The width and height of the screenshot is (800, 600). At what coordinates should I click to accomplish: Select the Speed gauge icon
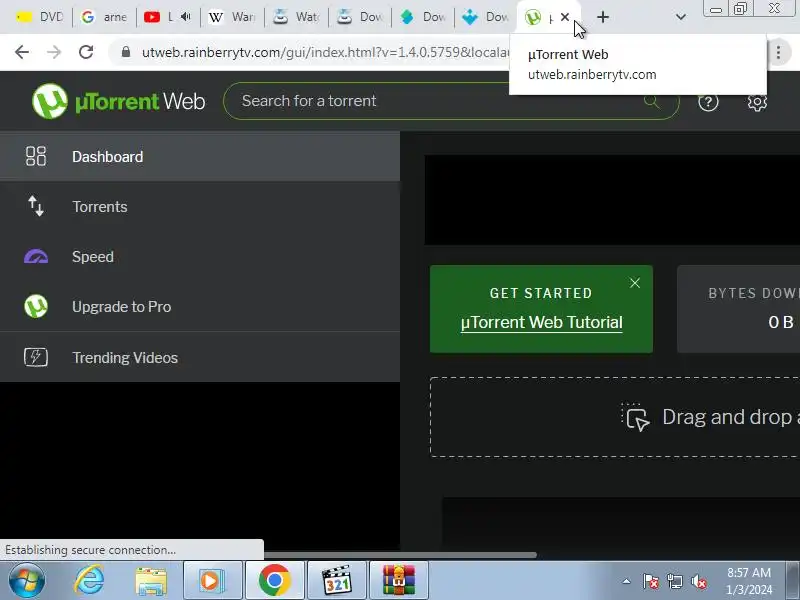[36, 256]
